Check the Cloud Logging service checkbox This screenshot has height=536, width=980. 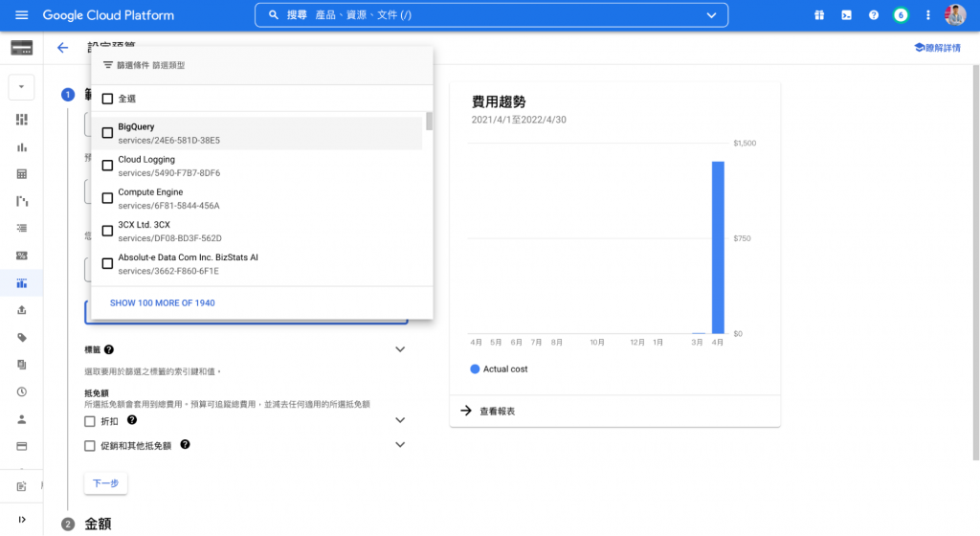pyautogui.click(x=107, y=166)
